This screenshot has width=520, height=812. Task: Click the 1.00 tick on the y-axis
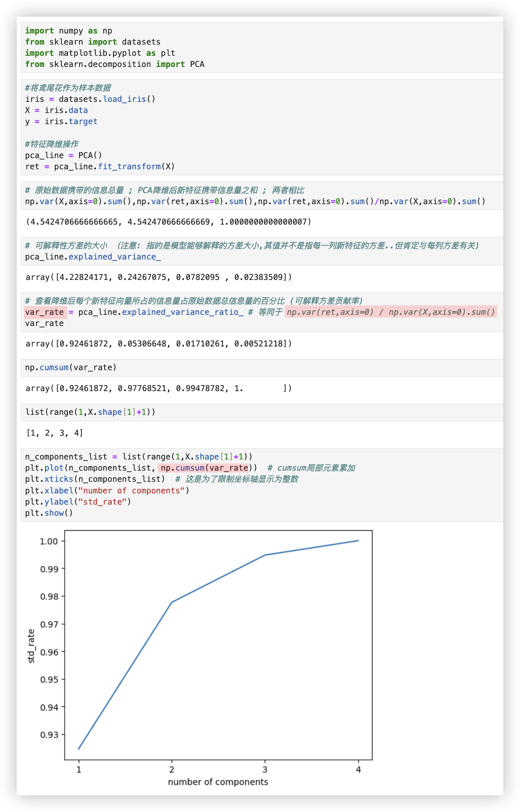[49, 541]
